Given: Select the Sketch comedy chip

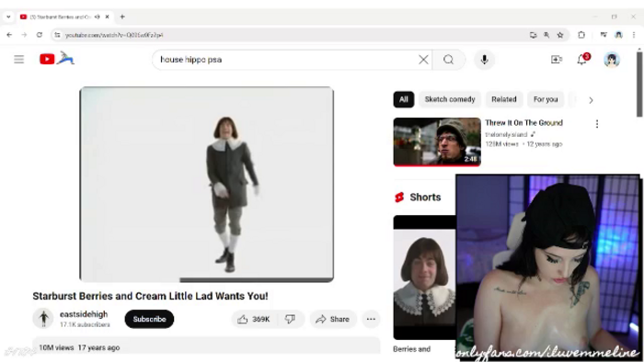Looking at the screenshot, I should (x=450, y=99).
